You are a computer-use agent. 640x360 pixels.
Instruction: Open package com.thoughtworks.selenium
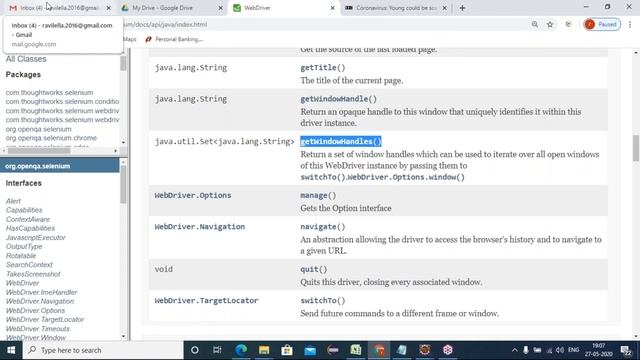pyautogui.click(x=49, y=93)
